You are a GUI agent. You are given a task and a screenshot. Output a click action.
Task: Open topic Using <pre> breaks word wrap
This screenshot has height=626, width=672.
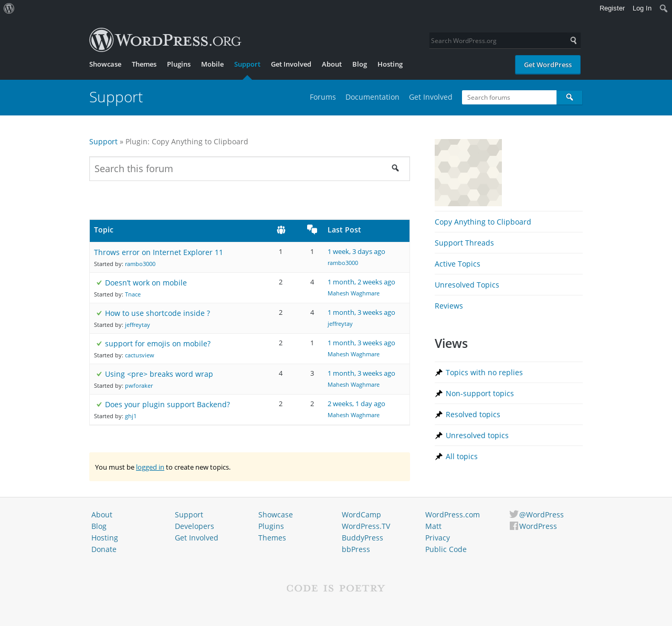click(159, 374)
